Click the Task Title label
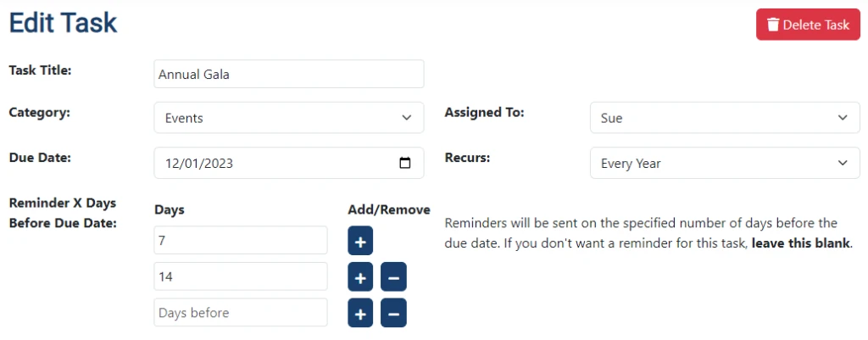This screenshot has width=868, height=340. pos(40,70)
